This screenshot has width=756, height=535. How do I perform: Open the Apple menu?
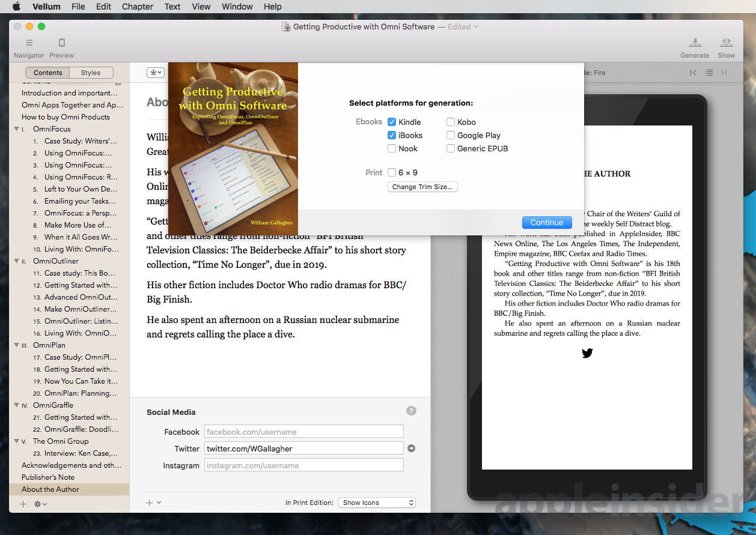[16, 7]
